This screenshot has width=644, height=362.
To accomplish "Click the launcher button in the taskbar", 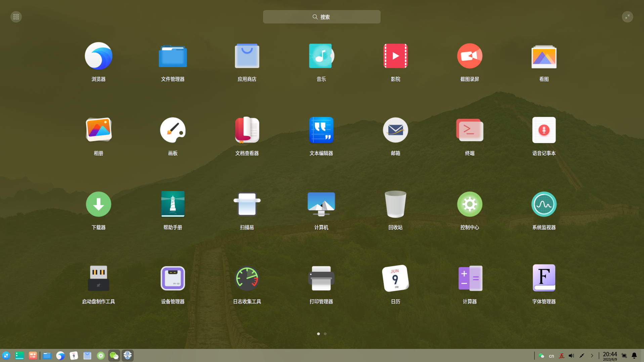I will click(6, 356).
